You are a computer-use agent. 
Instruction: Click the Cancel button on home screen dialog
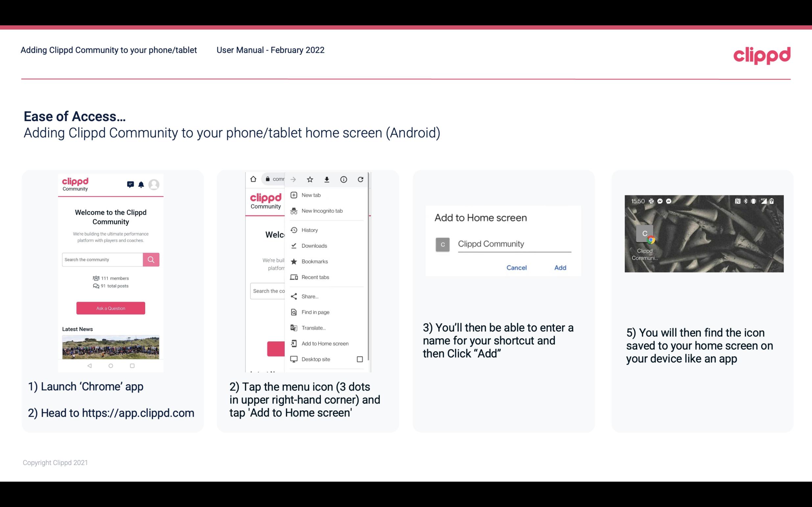[x=516, y=268]
